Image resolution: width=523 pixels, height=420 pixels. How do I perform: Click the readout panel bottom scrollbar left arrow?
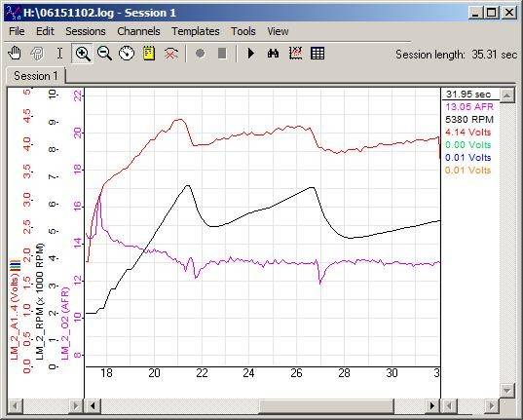[x=449, y=406]
